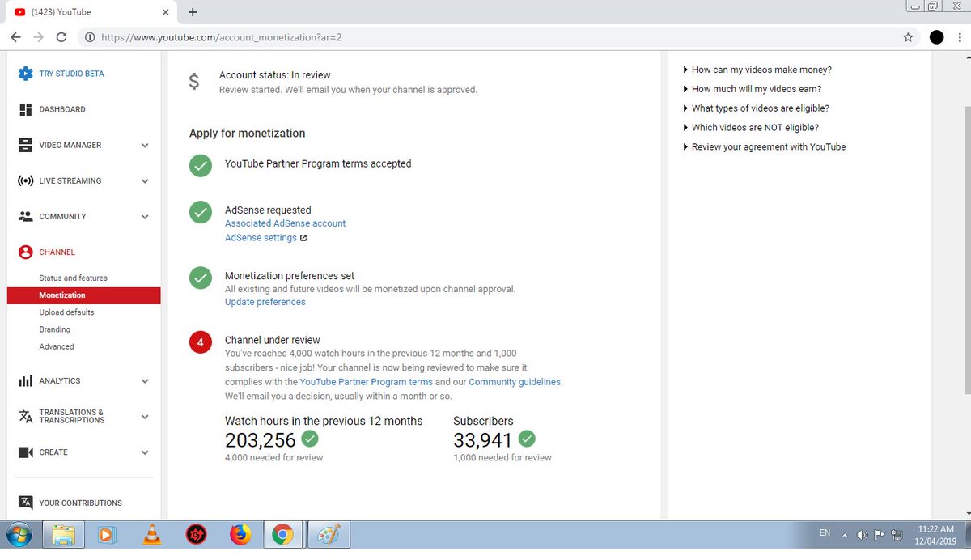Viewport: 971px width, 560px height.
Task: Open Associated AdSense account link
Action: click(x=285, y=223)
